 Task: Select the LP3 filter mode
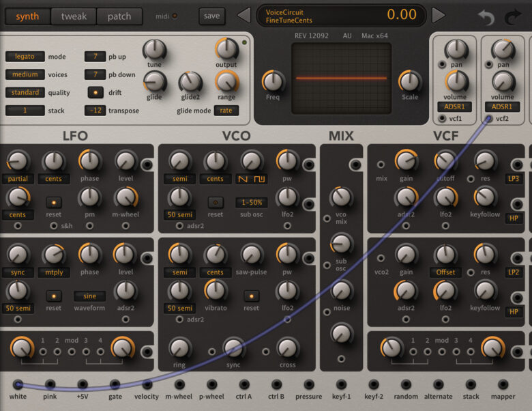[x=514, y=179]
